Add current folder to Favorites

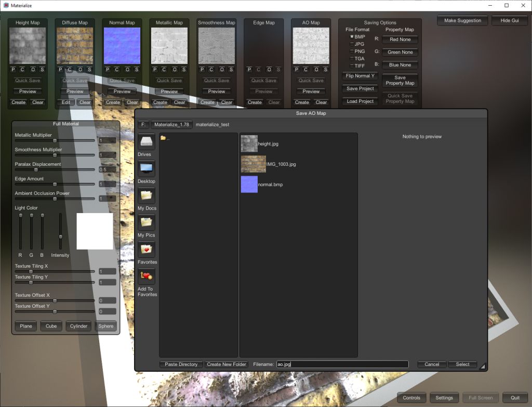146,277
